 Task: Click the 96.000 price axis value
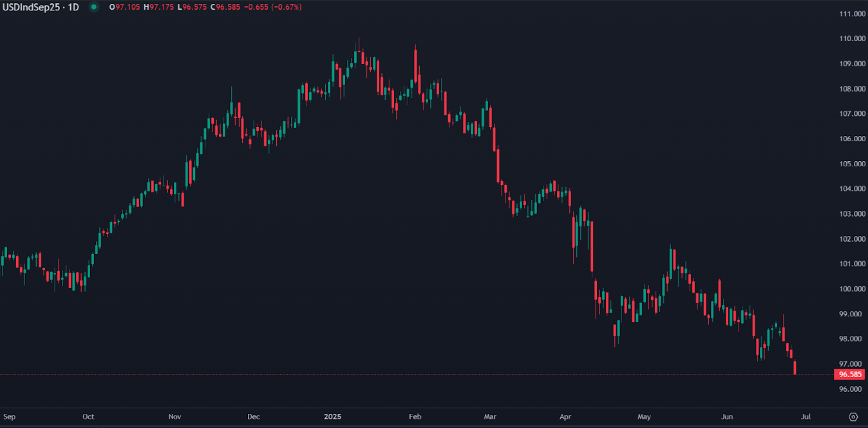[849, 388]
